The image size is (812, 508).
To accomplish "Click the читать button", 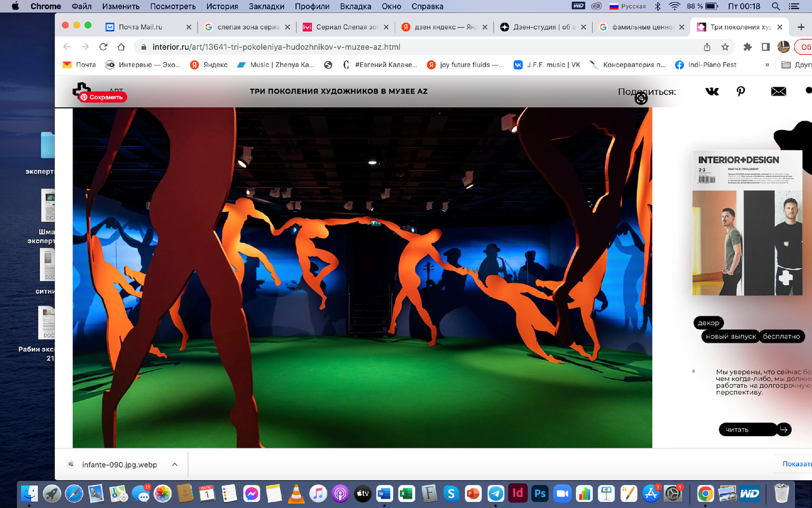I will (748, 429).
